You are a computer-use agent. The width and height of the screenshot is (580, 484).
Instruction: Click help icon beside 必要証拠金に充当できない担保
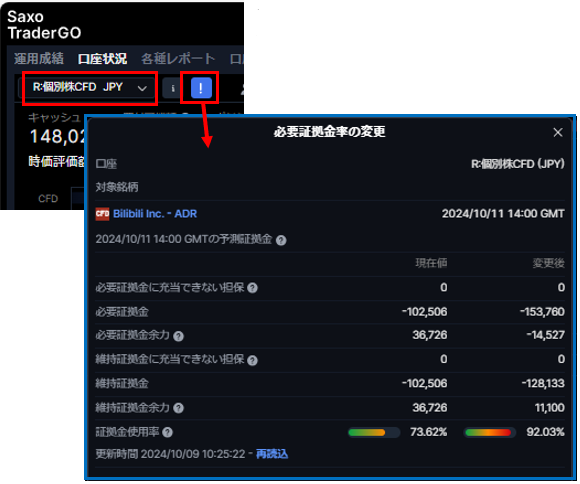click(252, 288)
